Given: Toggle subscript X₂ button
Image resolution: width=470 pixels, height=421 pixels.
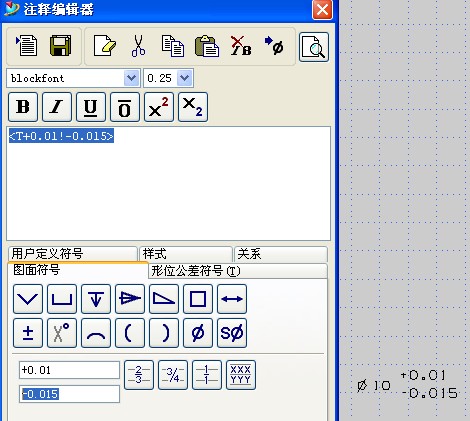Looking at the screenshot, I should click(193, 107).
